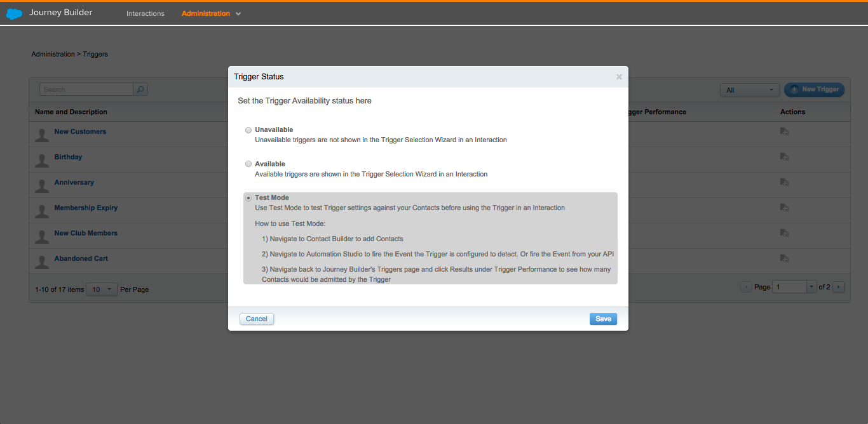Open the Membership Expiry trigger link
This screenshot has width=868, height=424.
click(86, 208)
